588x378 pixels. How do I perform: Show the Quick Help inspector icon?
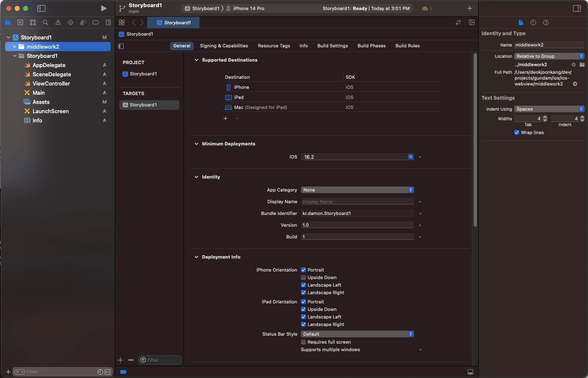coord(546,23)
